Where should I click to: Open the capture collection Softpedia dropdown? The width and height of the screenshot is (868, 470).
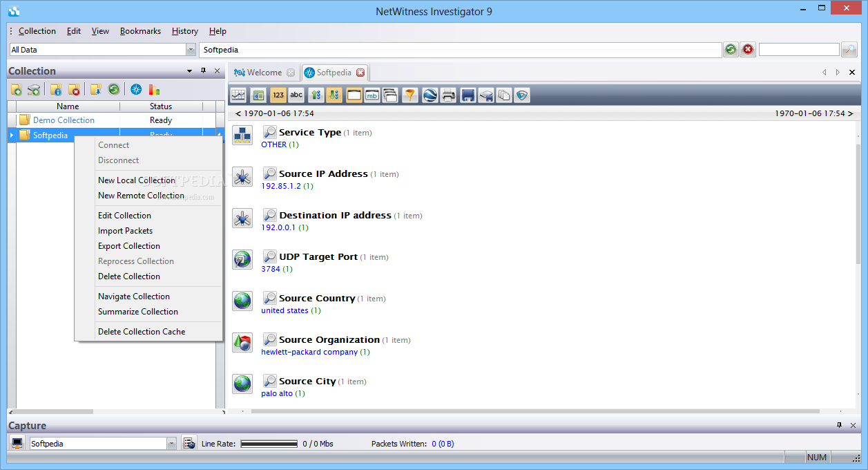172,444
